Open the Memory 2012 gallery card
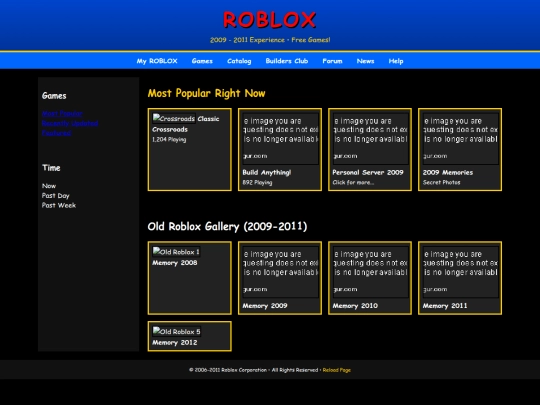The height and width of the screenshot is (405, 540). (x=190, y=336)
